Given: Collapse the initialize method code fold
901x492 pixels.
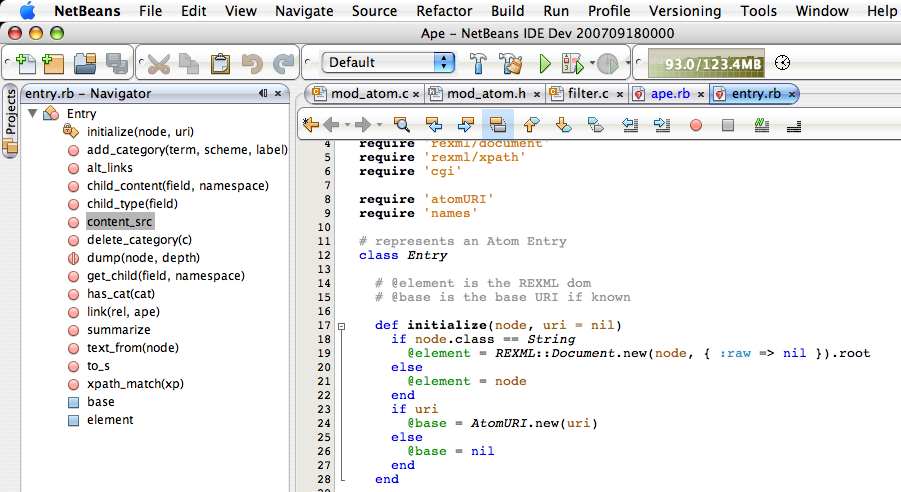Looking at the screenshot, I should point(341,326).
